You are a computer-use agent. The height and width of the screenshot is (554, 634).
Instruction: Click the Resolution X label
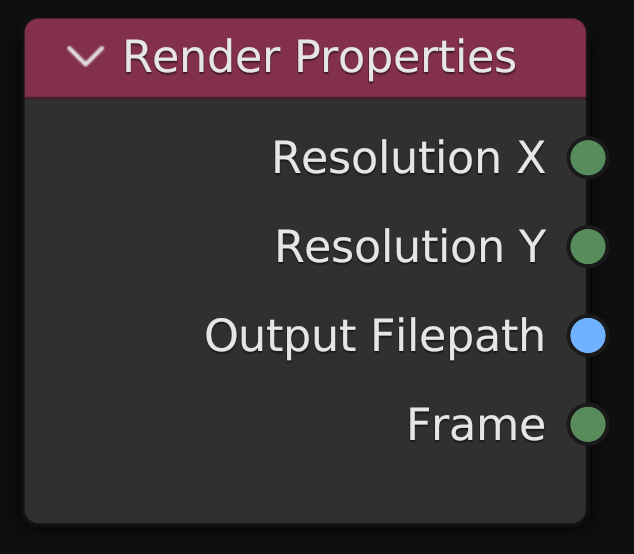pyautogui.click(x=408, y=158)
